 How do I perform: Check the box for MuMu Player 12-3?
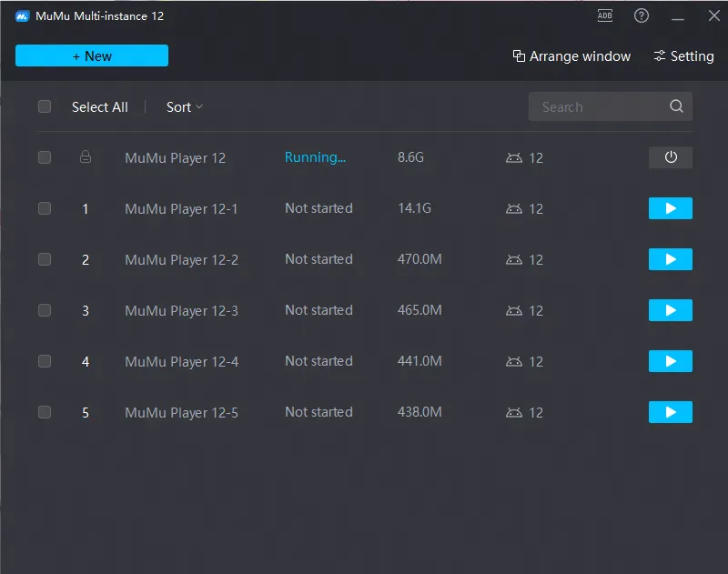(45, 310)
